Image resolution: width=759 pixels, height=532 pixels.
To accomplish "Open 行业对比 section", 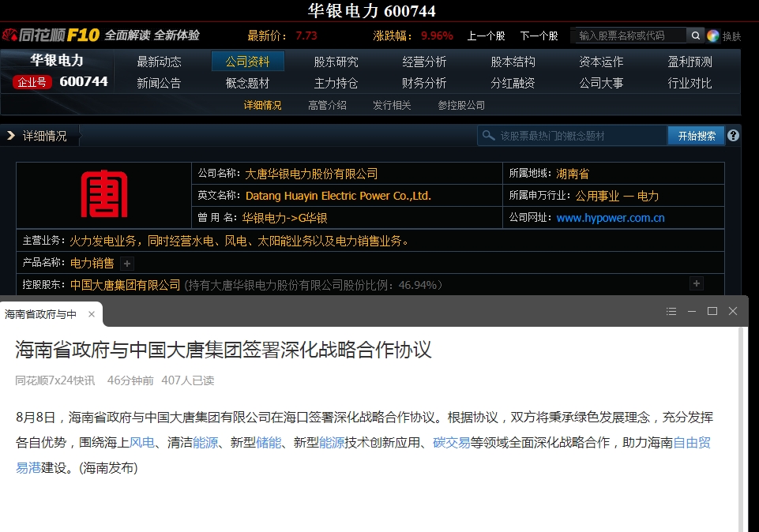I will (689, 83).
